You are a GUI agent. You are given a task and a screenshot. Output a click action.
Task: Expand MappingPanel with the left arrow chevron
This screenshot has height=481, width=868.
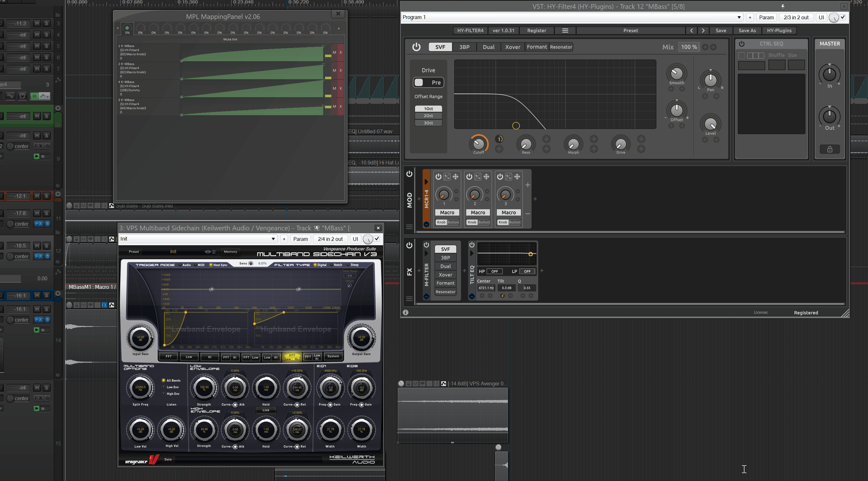pyautogui.click(x=118, y=28)
